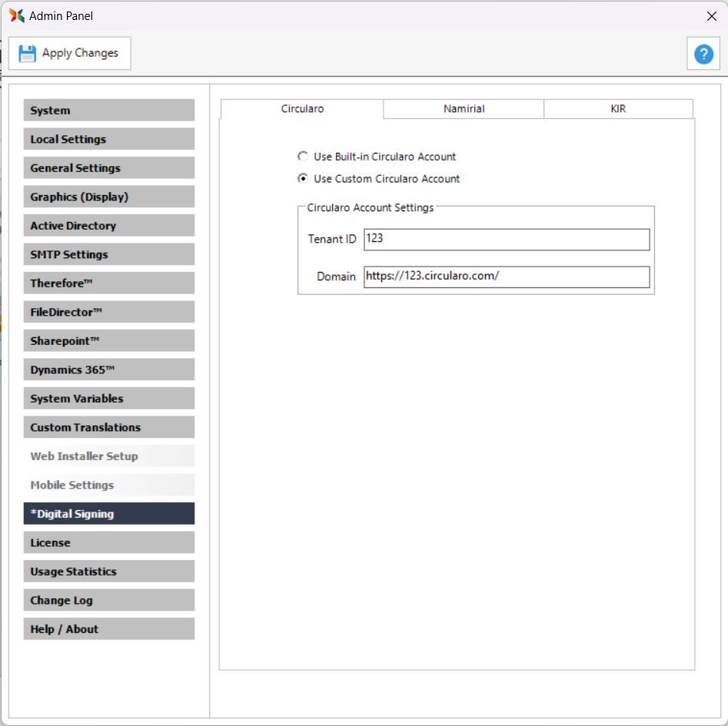Screen dimensions: 728x726
Task: Open Help / About section
Action: click(x=109, y=629)
